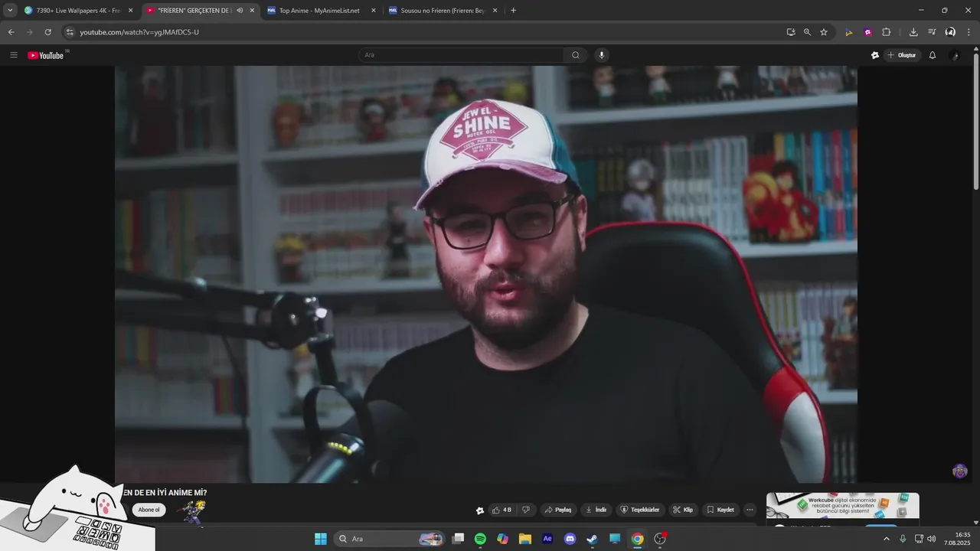Go back with the browser back arrow

(x=11, y=32)
